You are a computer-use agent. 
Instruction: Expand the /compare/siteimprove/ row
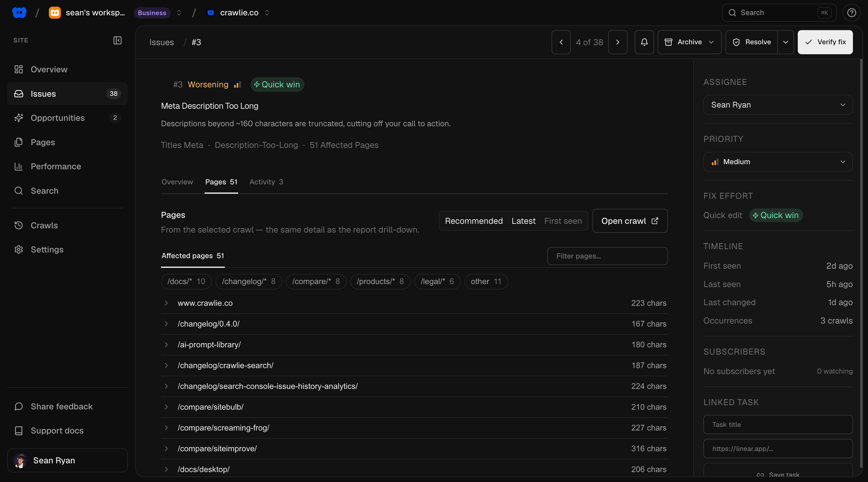(166, 449)
